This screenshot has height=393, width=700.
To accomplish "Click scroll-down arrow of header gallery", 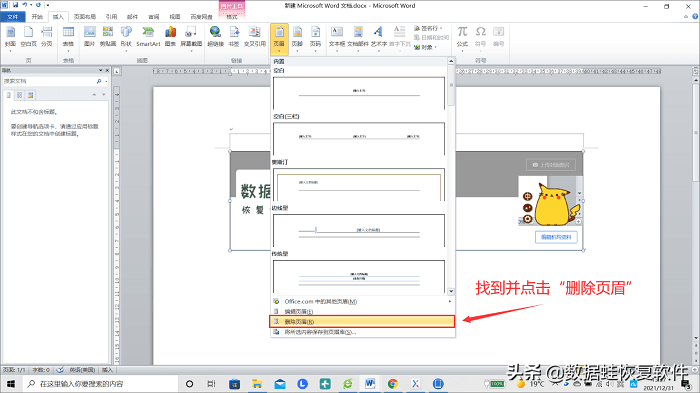I will [x=451, y=291].
